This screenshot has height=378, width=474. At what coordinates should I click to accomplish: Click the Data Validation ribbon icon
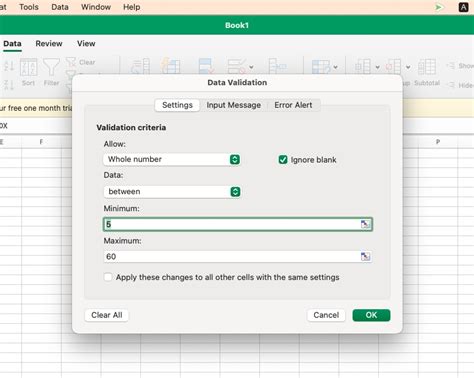click(237, 66)
